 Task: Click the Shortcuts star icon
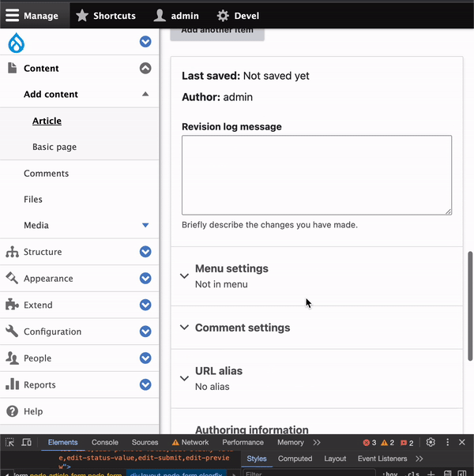(x=82, y=15)
